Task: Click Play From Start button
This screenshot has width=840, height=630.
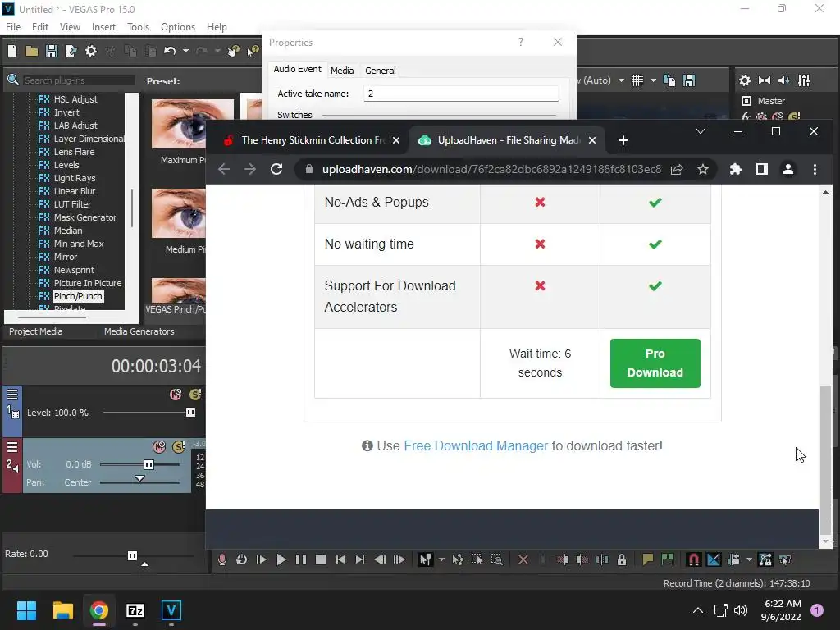Action: click(x=262, y=559)
